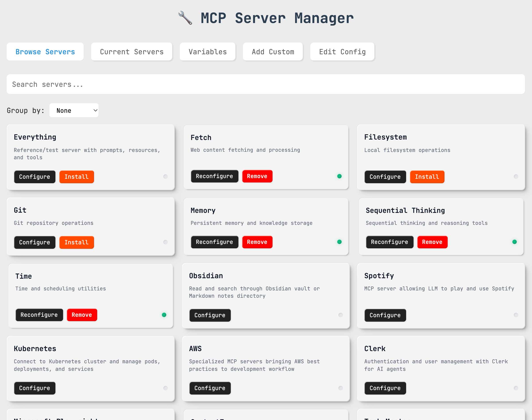Install the Everything server
Image resolution: width=532 pixels, height=420 pixels.
76,177
